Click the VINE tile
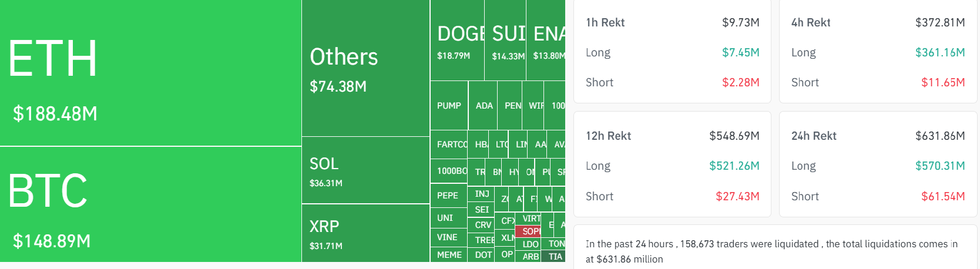 coord(448,237)
